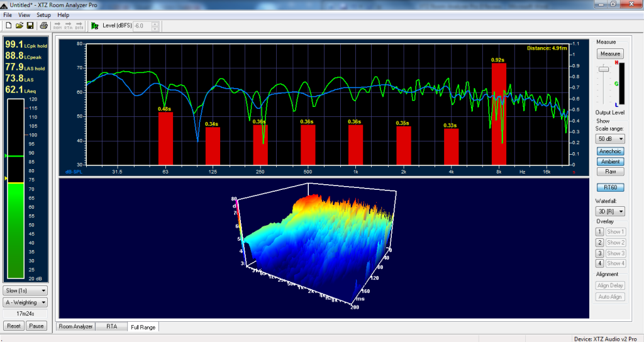Viewport: 644px width, 342px height.
Task: Click the New document toolbar icon
Action: (8, 26)
